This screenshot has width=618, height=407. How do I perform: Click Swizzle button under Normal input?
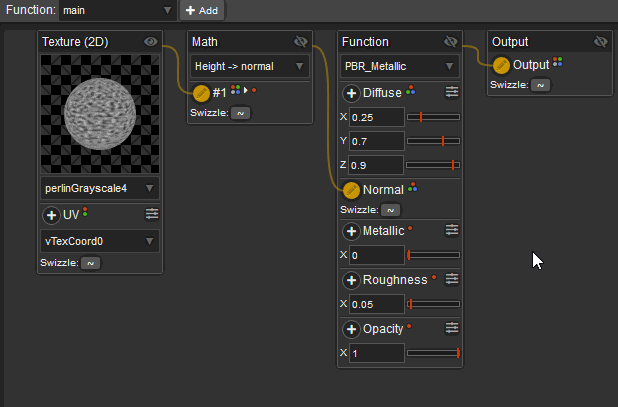(390, 210)
